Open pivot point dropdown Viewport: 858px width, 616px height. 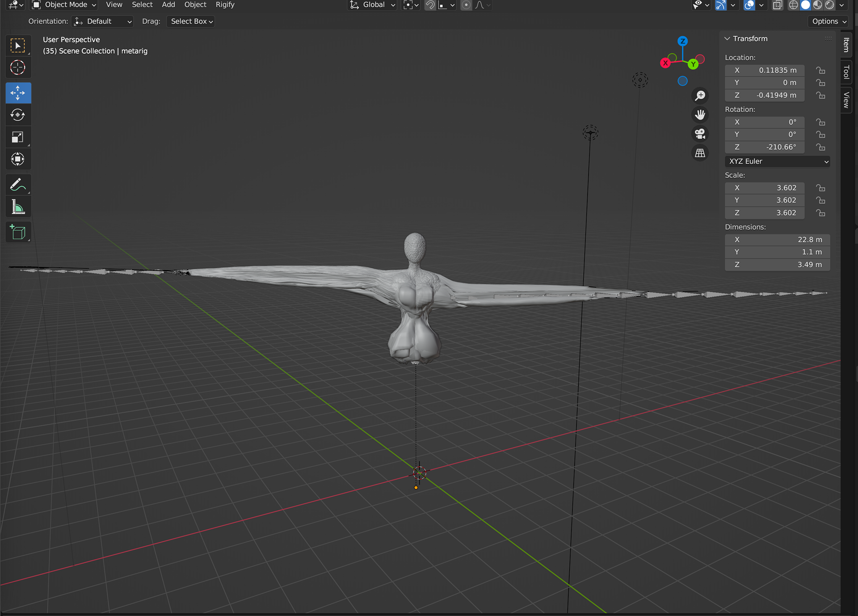click(411, 5)
